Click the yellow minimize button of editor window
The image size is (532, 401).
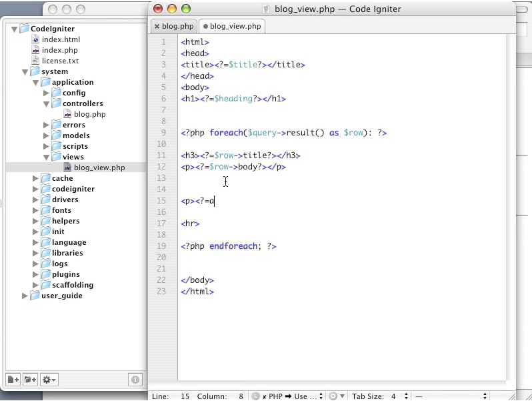click(172, 9)
